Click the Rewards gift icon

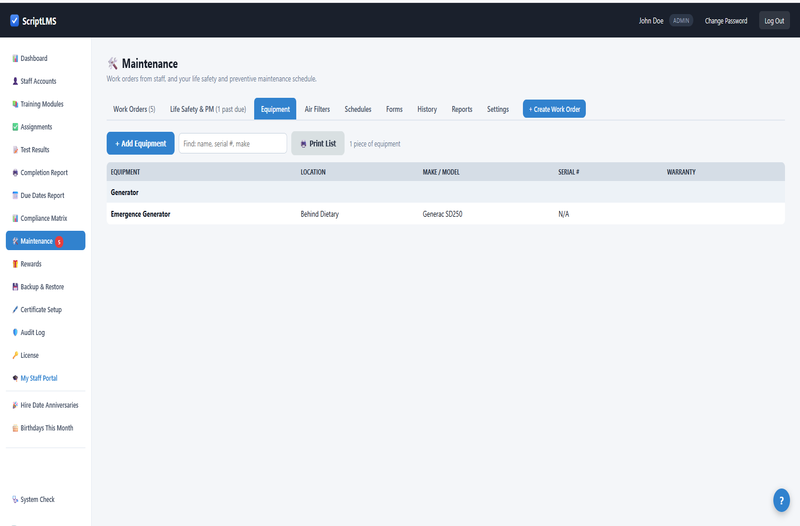15,264
